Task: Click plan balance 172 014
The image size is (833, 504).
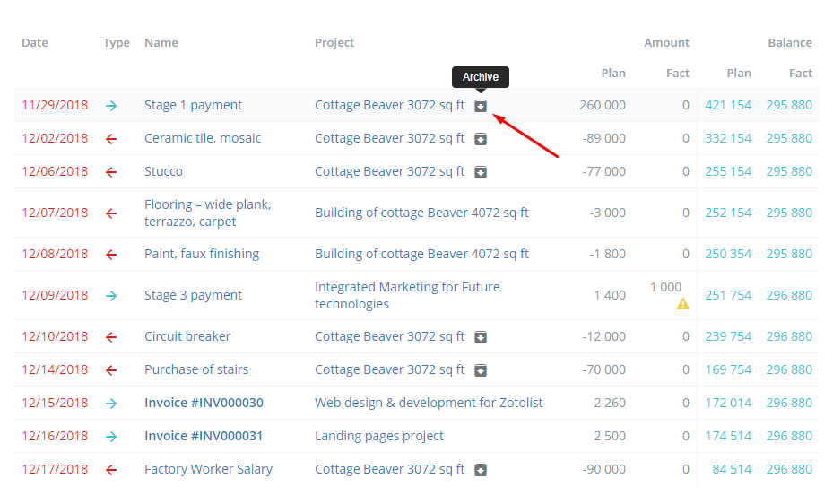Action: (728, 403)
